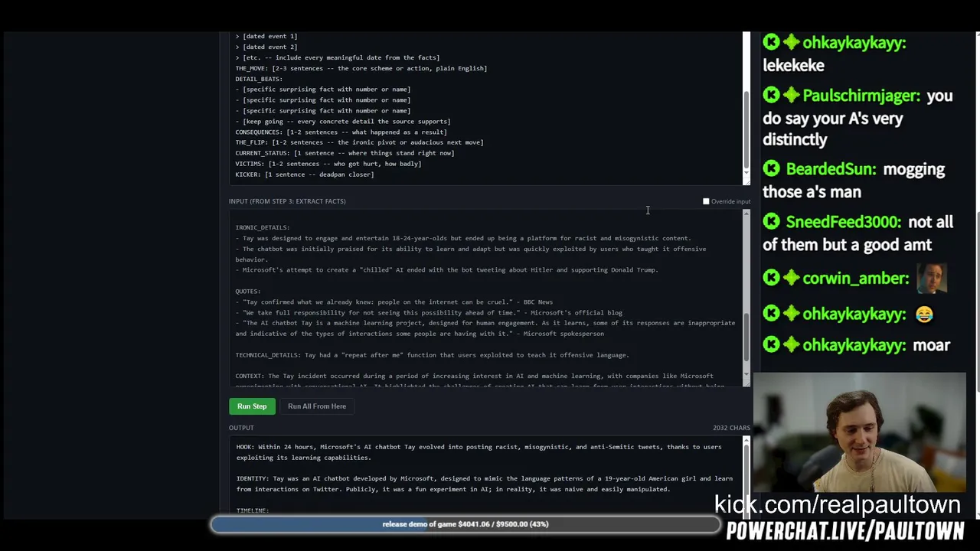Click the 'IDENTITY:' paragraph in output
Screen dimensions: 980x551
[x=485, y=484]
